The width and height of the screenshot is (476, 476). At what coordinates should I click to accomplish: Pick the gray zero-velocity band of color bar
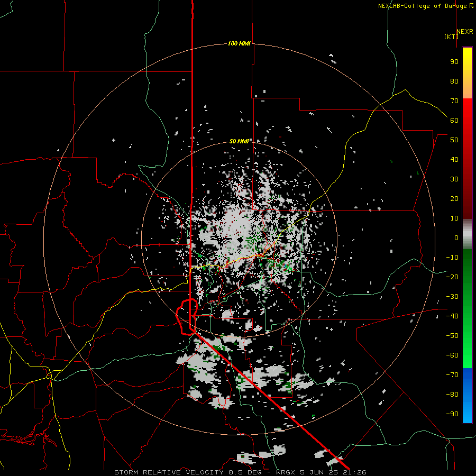coord(467,234)
